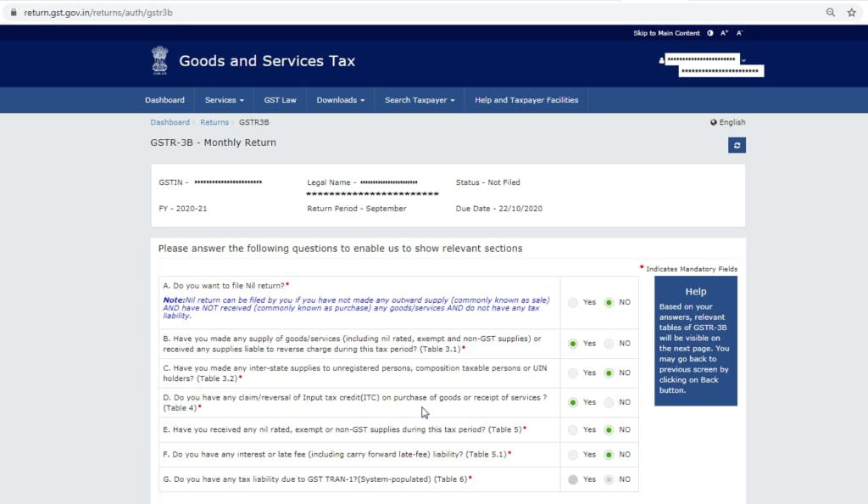Click the user profile icon

661,59
